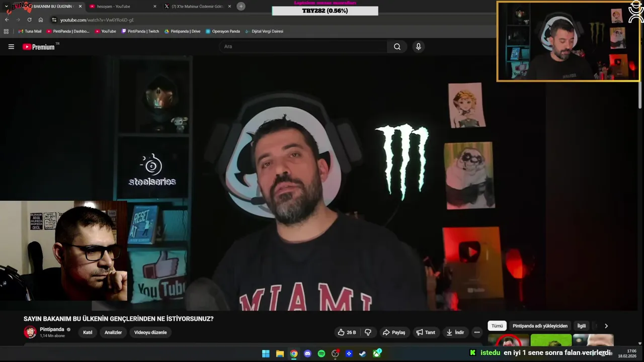Click the Tanıt promote button
644x362 pixels.
[426, 332]
